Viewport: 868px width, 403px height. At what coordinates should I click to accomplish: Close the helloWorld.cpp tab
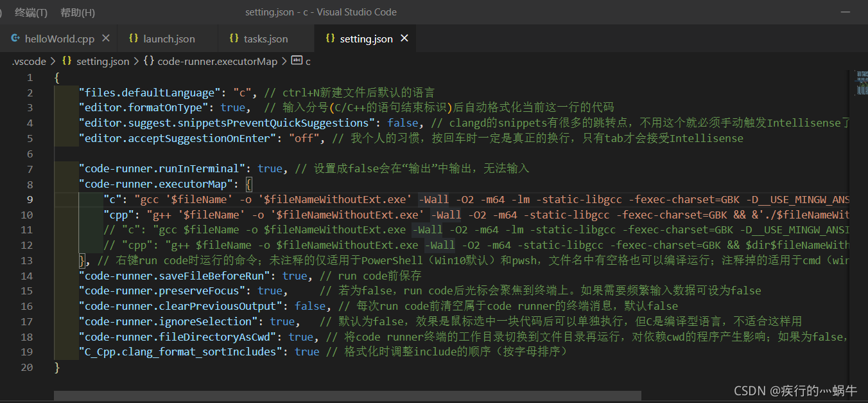point(106,39)
